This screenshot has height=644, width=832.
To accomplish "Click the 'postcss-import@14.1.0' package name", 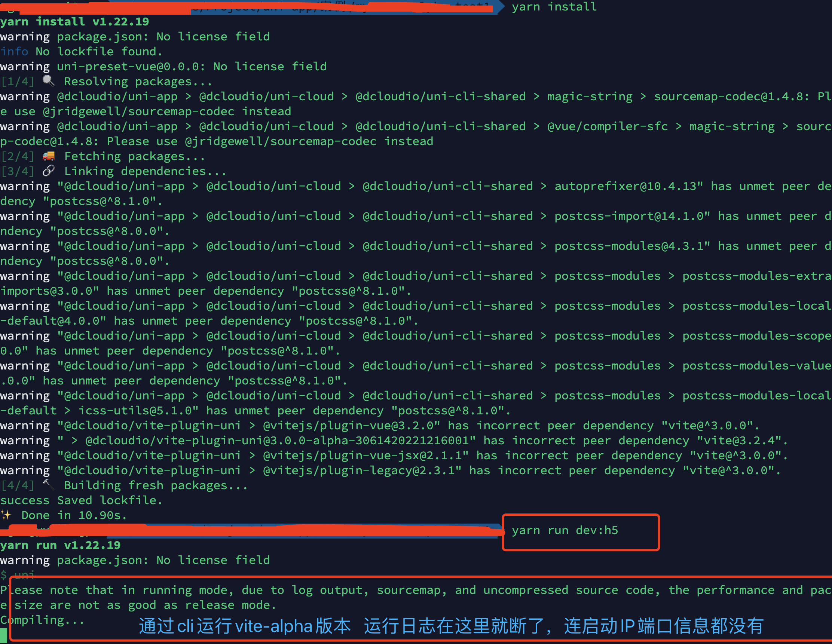I will click(x=628, y=216).
